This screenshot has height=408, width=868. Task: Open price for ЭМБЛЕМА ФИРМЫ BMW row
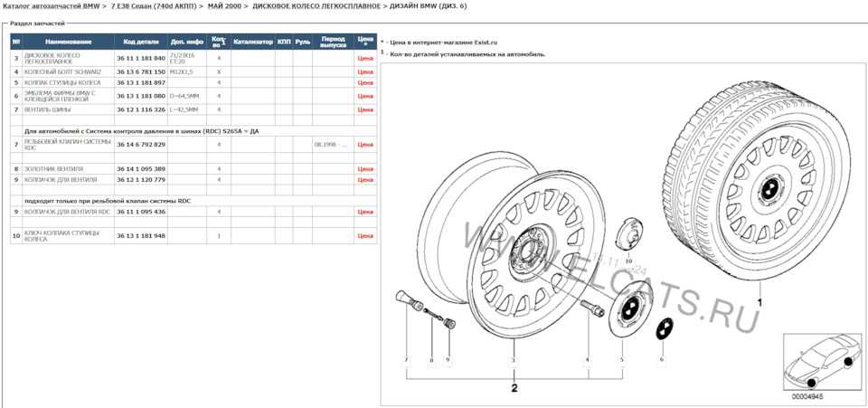point(365,96)
